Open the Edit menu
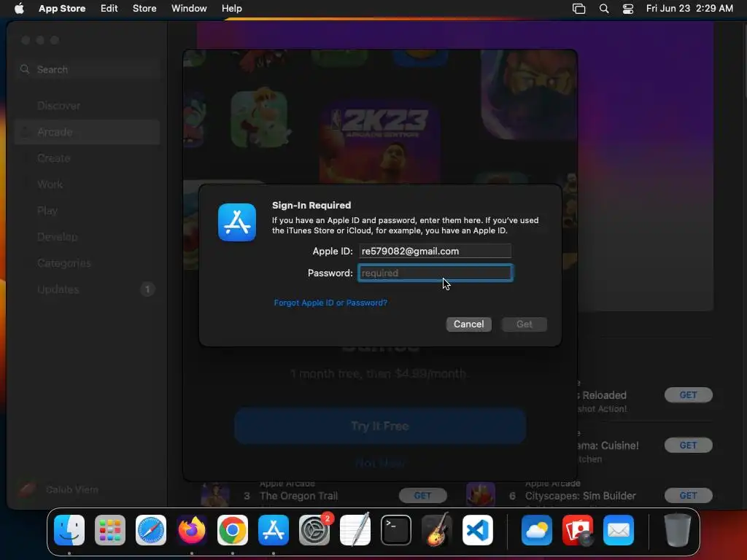 [x=109, y=8]
